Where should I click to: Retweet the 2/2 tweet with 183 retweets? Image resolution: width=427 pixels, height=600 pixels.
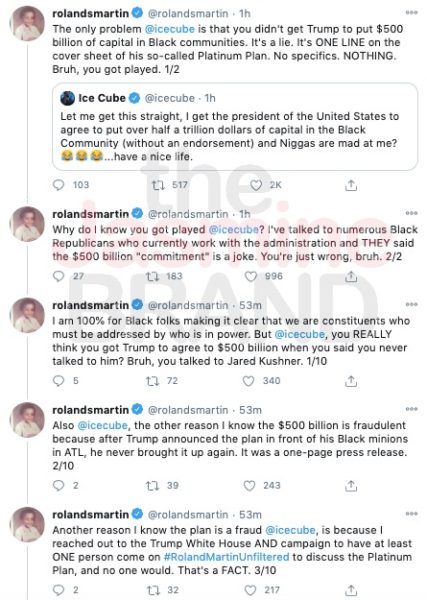[x=153, y=276]
